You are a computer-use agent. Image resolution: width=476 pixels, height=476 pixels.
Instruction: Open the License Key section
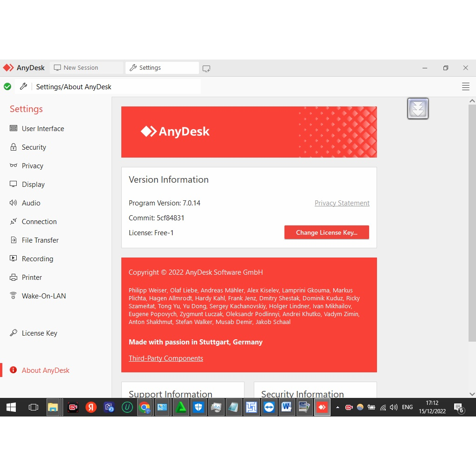(39, 333)
